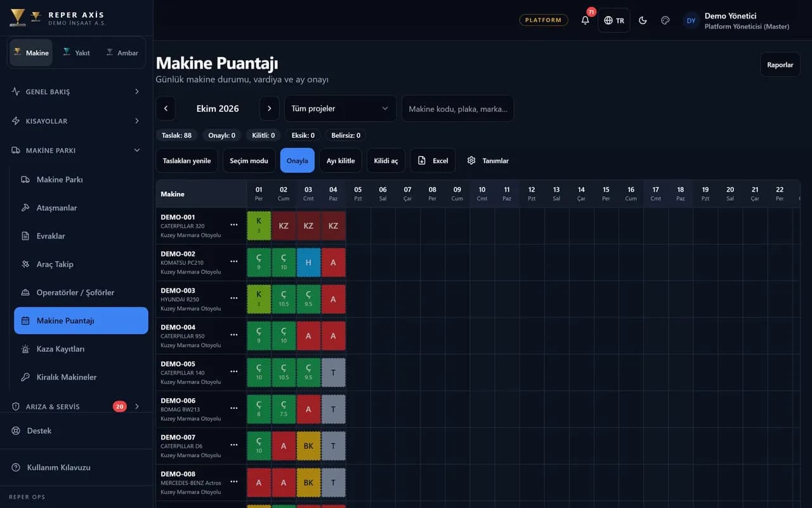812x508 pixels.
Task: Click Ayı kilitle button
Action: 341,161
